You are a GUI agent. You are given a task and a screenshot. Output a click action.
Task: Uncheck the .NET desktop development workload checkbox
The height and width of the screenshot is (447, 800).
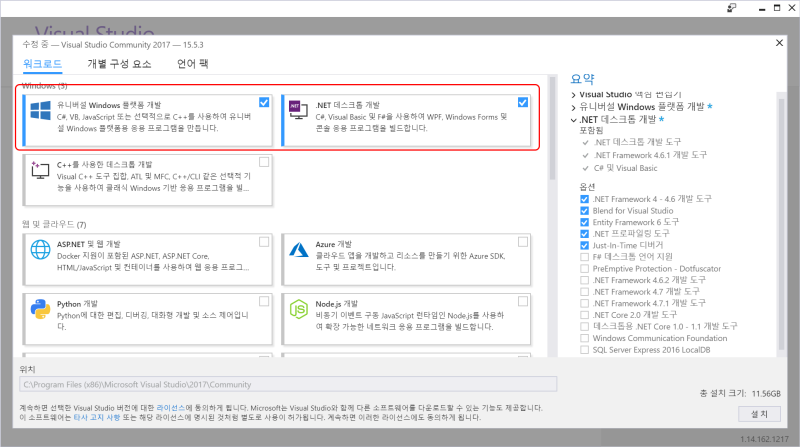(523, 103)
